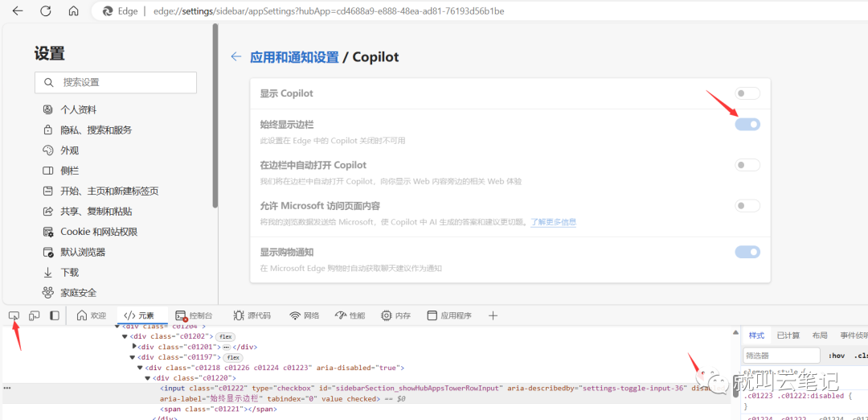Viewport: 868px width, 420px height.
Task: Click the browser address bar URL
Action: [x=329, y=11]
